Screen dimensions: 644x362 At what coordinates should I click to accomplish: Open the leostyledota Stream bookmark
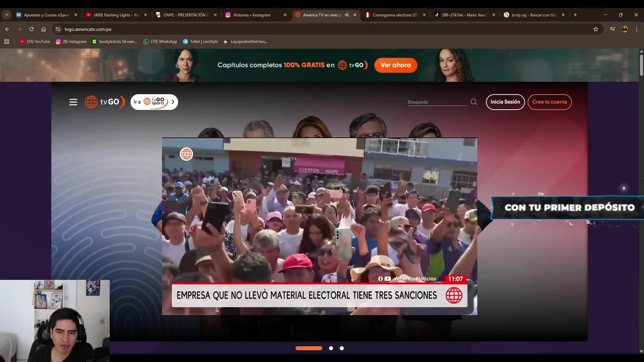115,42
